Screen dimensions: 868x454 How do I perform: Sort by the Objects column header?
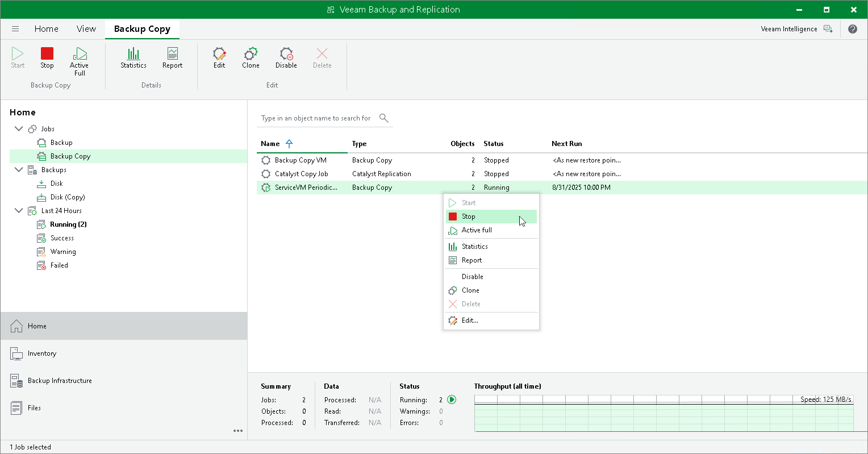pyautogui.click(x=462, y=144)
